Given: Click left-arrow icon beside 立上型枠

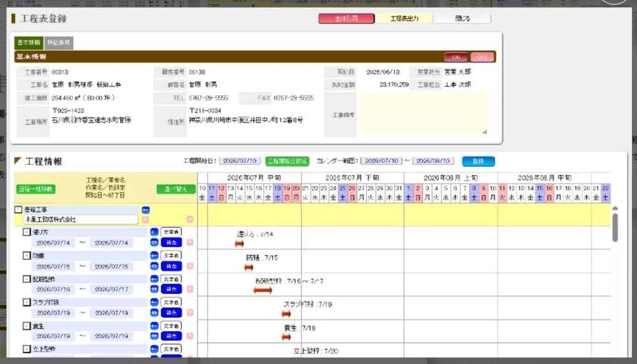Looking at the screenshot, I should 154,349.
